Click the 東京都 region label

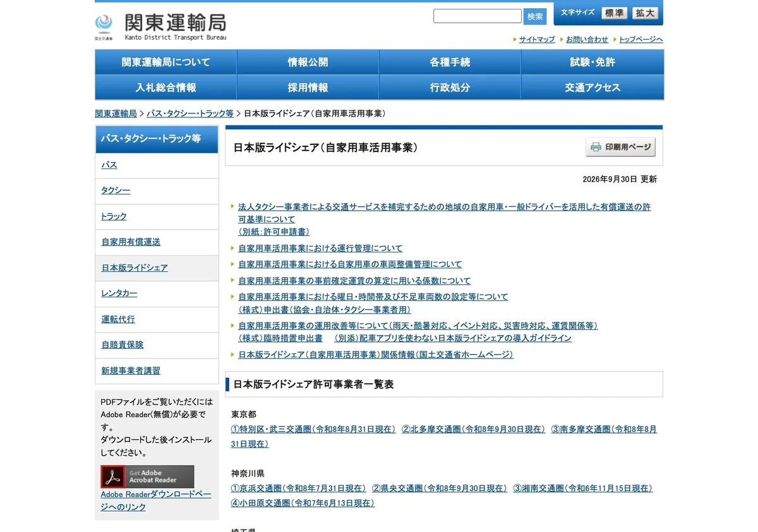(x=243, y=415)
